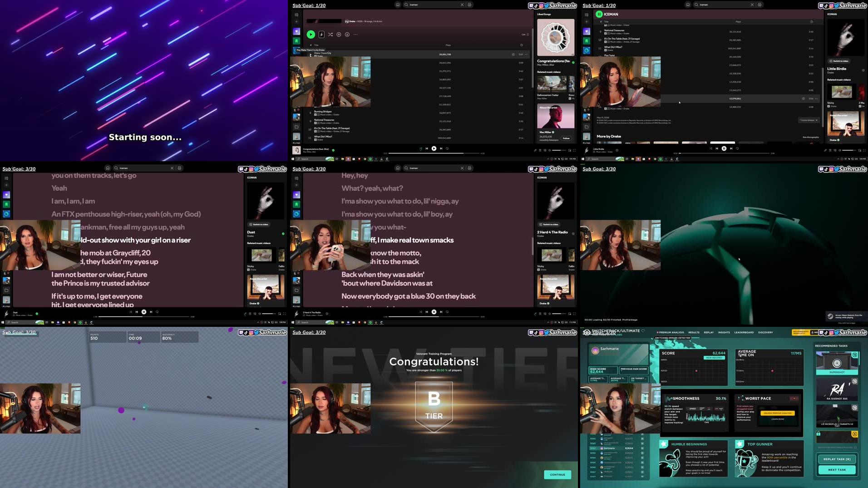
Task: Follow Mac Miller in artist card
Action: point(566,138)
